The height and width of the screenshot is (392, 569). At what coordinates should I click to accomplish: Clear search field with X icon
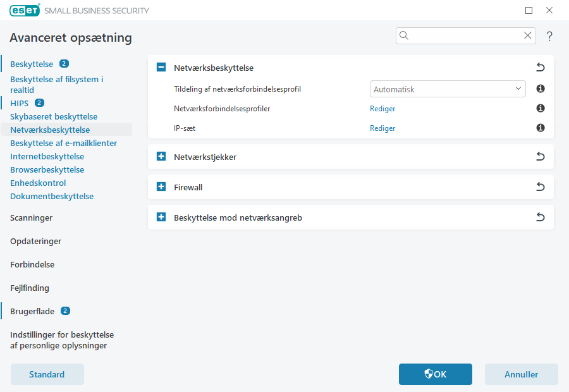(528, 36)
